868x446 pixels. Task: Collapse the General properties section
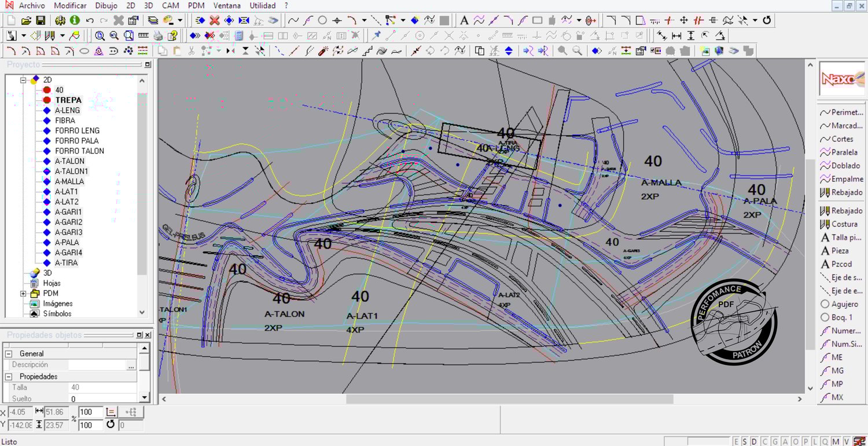coord(9,353)
